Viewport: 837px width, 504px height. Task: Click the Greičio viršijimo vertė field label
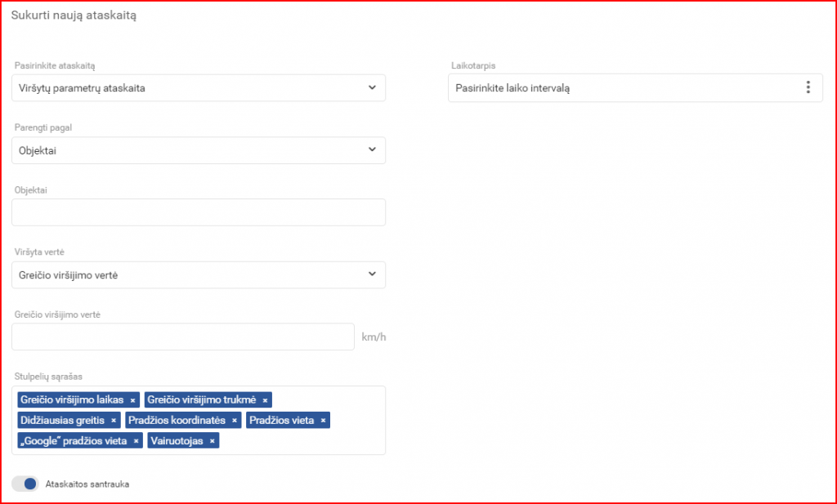point(58,314)
